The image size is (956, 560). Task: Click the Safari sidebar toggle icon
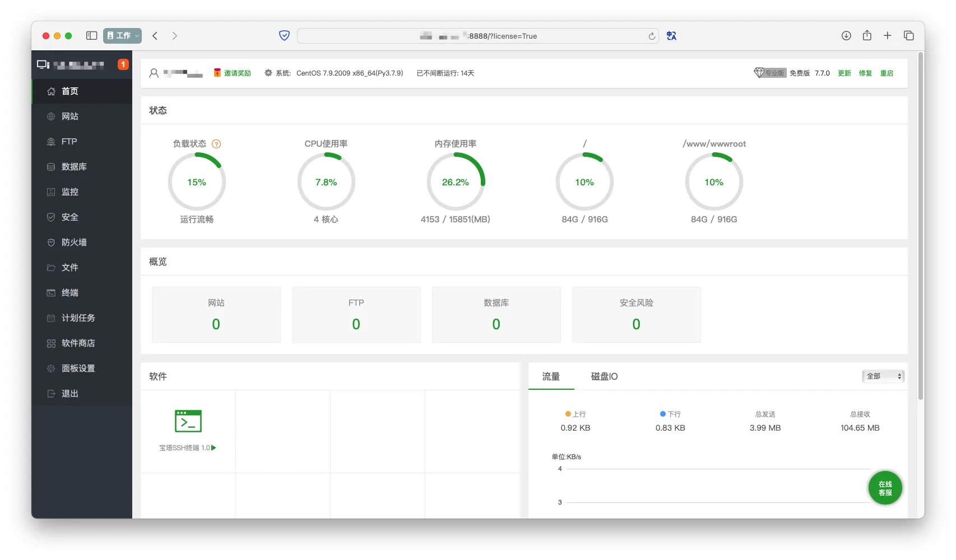pos(91,36)
